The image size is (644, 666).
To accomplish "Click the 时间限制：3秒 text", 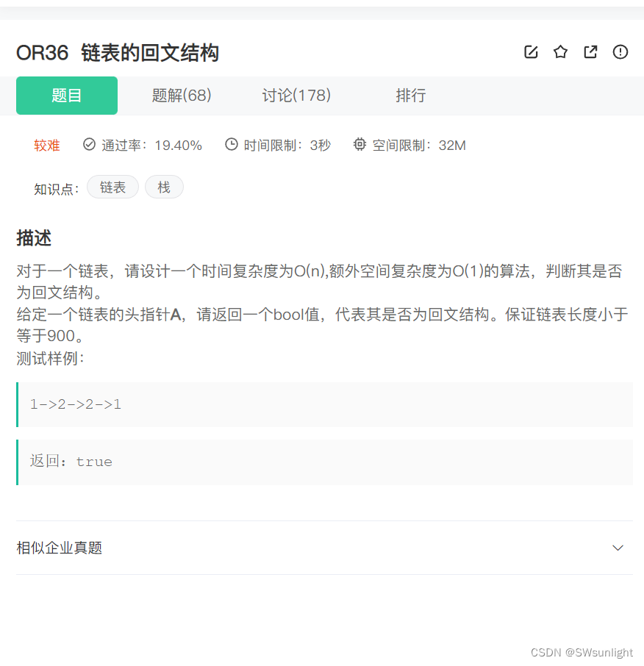I will (x=287, y=146).
